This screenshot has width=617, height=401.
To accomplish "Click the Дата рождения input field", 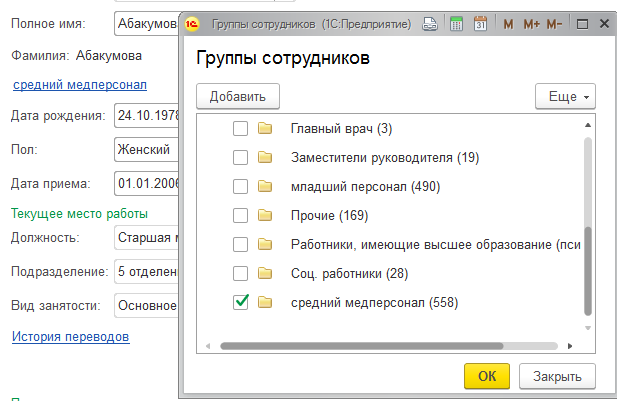I will [x=146, y=115].
